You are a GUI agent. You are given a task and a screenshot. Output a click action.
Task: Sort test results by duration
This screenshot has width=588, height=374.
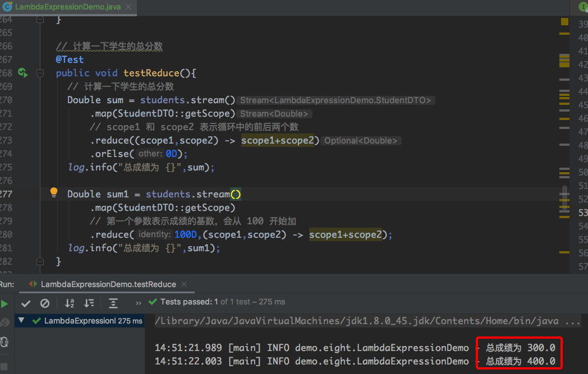coord(89,303)
